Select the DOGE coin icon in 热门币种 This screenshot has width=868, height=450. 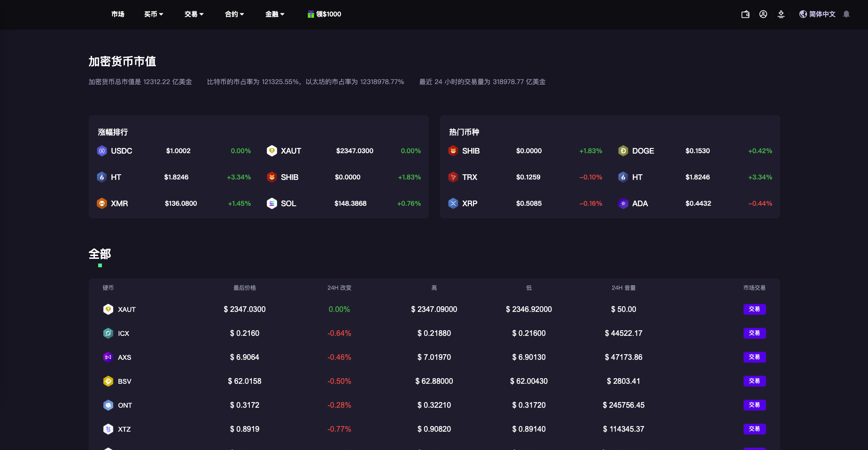623,151
